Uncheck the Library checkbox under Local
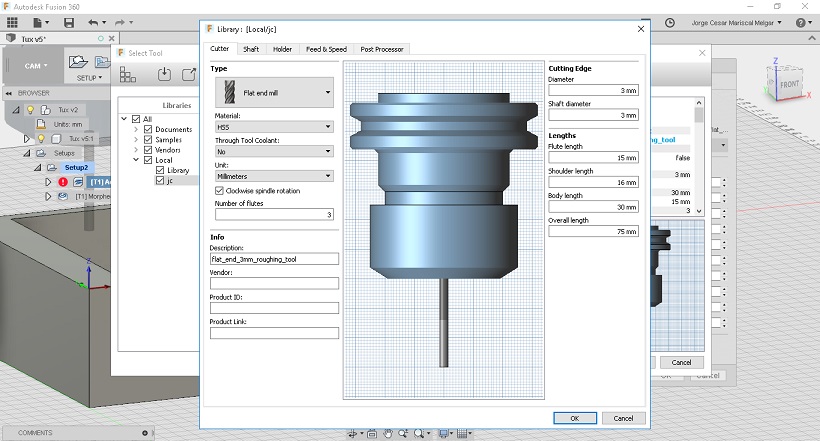This screenshot has height=441, width=820. (x=160, y=170)
